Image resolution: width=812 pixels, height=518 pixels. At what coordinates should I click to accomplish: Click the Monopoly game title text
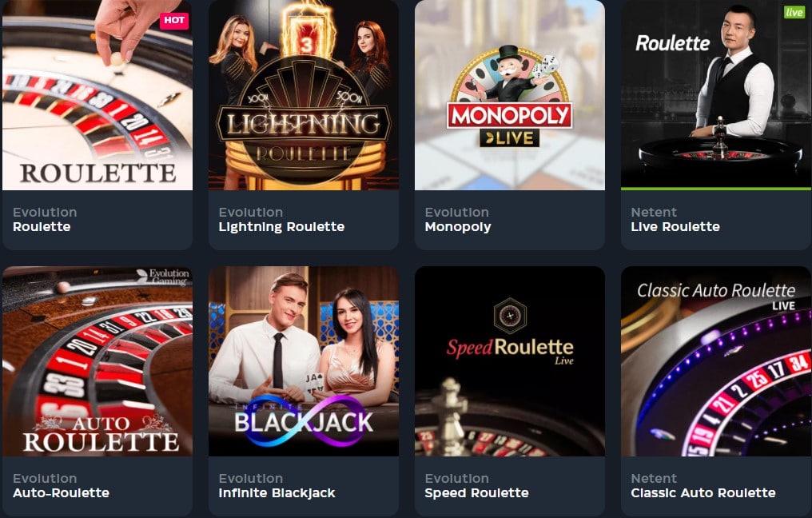[x=458, y=227]
